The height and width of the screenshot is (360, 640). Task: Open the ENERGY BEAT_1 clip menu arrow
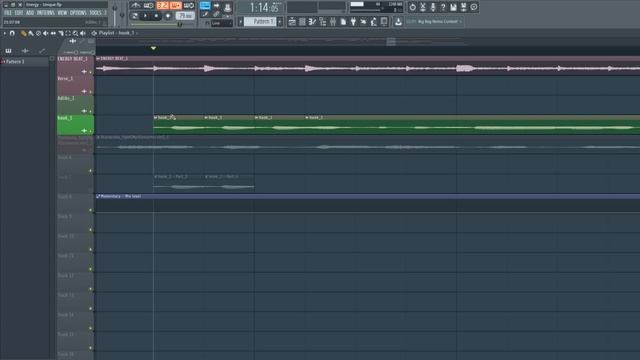98,58
